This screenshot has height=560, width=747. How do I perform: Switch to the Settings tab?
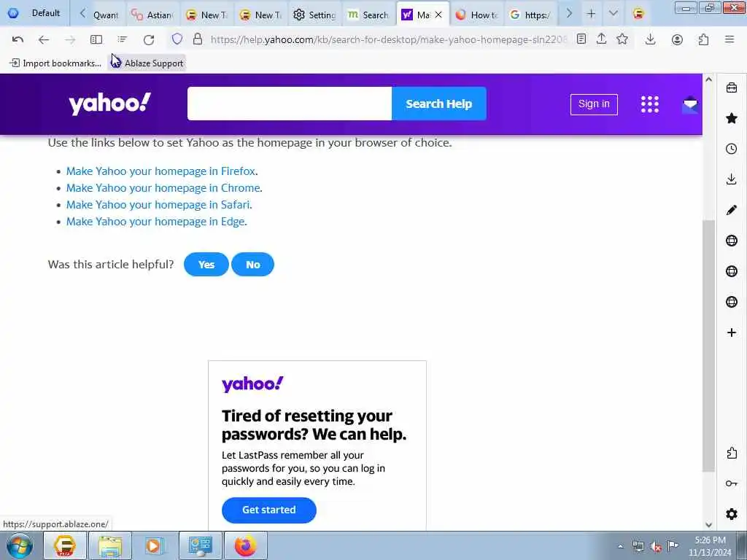[x=315, y=15]
